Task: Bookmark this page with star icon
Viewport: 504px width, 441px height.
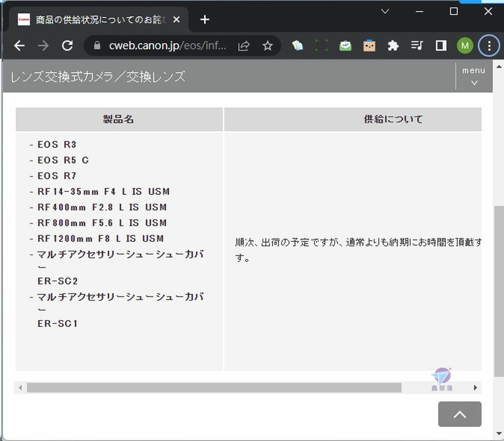Action: [267, 46]
